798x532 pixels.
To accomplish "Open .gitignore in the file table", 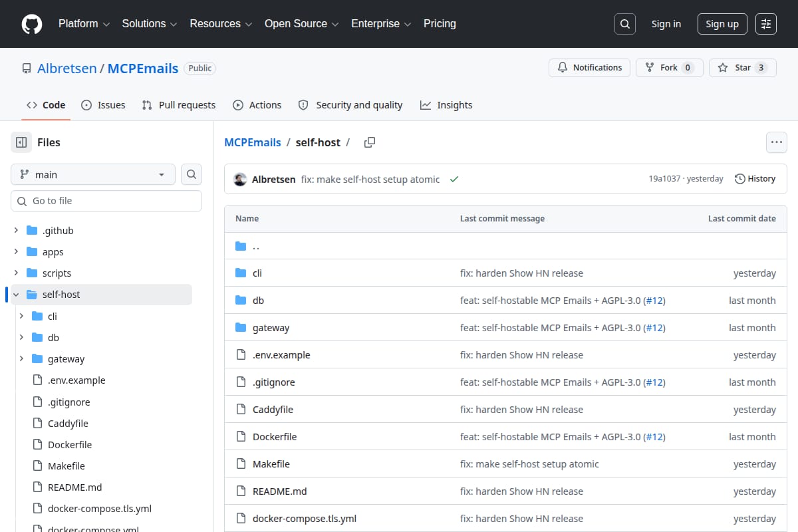I will pos(274,382).
